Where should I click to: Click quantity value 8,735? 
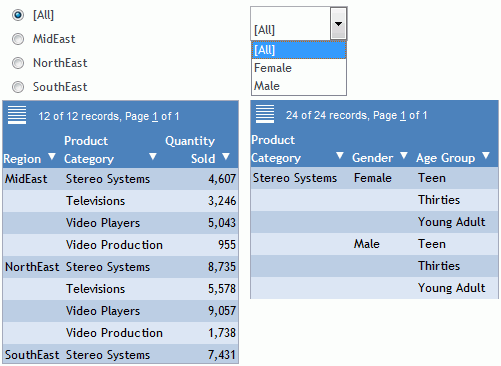click(222, 267)
